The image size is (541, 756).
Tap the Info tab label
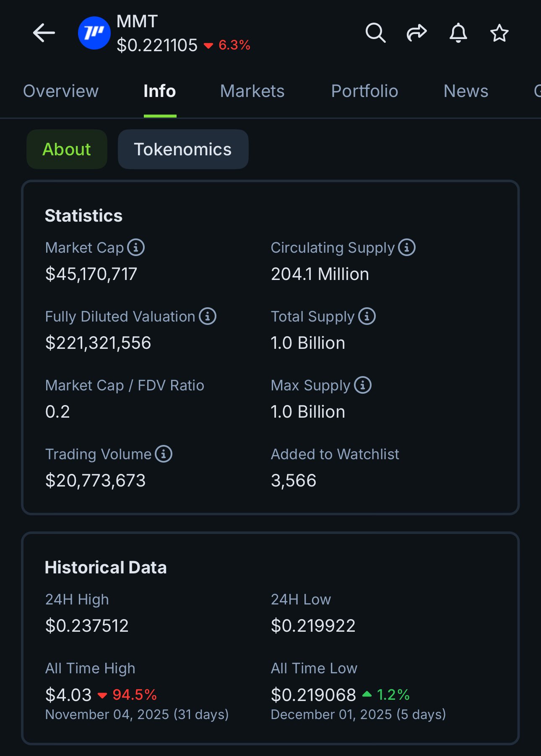[x=160, y=91]
